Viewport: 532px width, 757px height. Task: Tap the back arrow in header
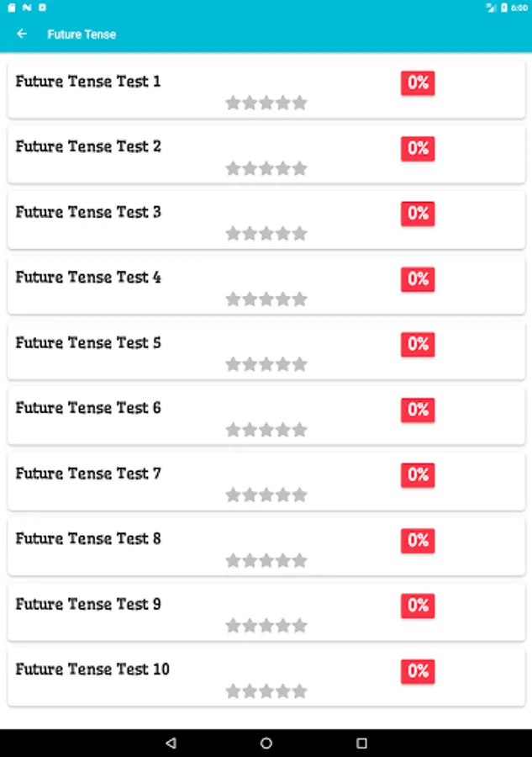click(22, 34)
